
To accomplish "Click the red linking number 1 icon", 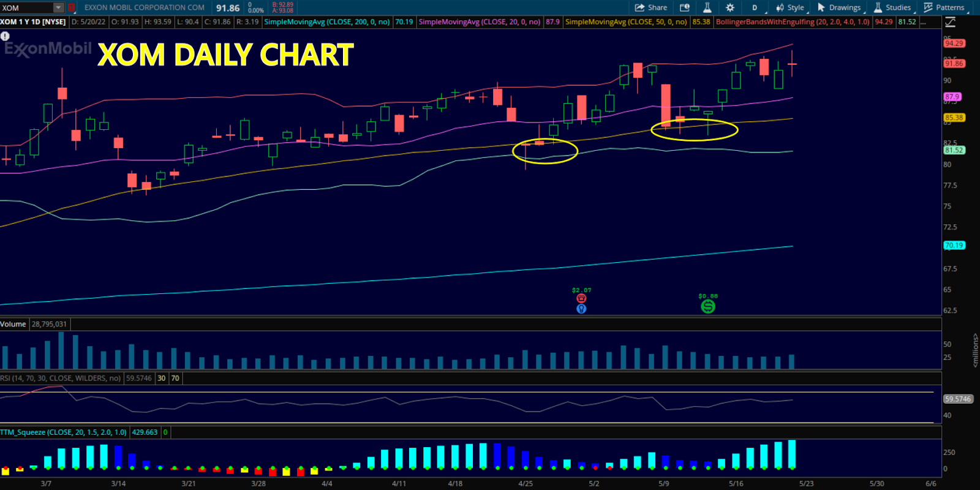I will 72,8.
